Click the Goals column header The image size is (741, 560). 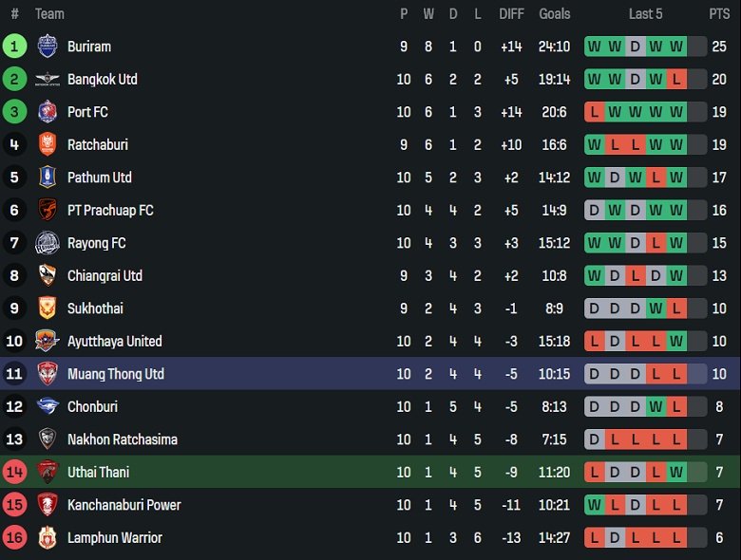point(555,14)
